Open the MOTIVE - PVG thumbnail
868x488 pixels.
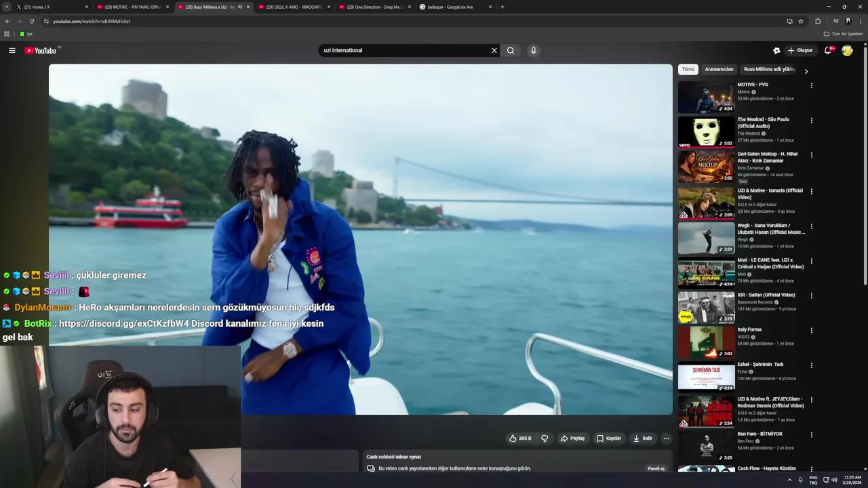click(x=706, y=97)
